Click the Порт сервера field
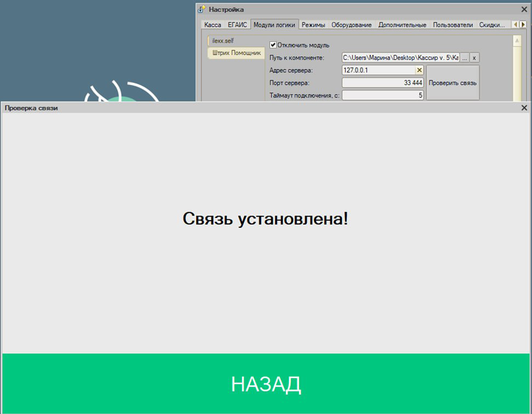 [x=383, y=82]
